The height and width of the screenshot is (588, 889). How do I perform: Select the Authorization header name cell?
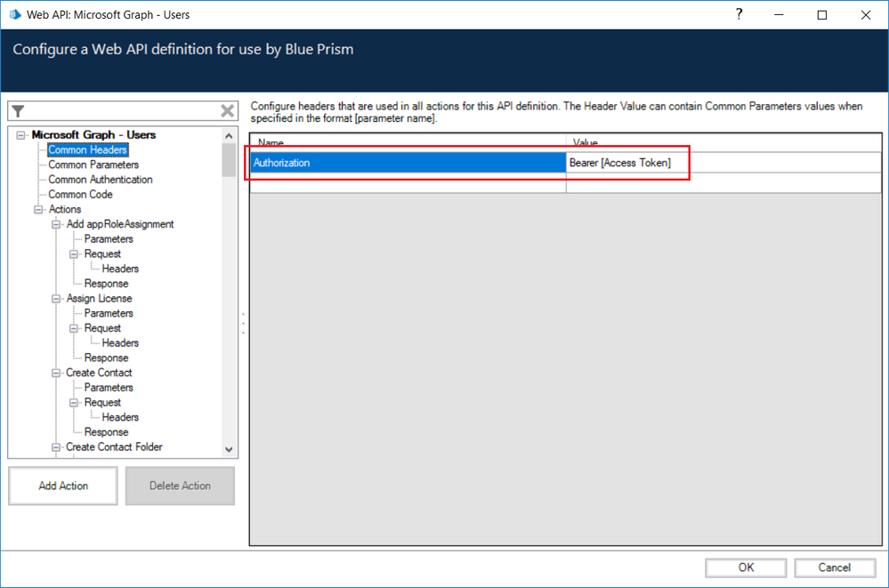(408, 163)
